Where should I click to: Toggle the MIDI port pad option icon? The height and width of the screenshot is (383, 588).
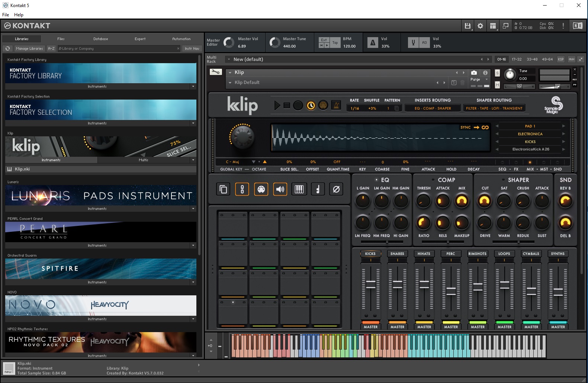pos(261,189)
